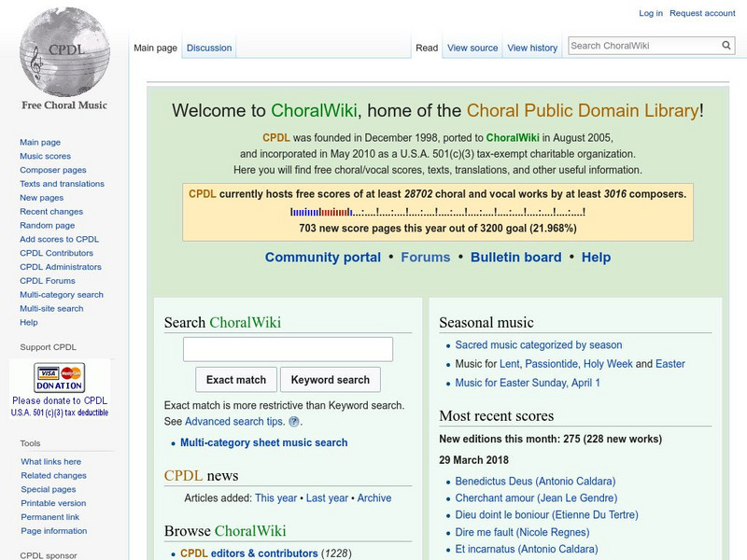This screenshot has height=560, width=747.
Task: Open Recent changes sidebar link
Action: coord(51,211)
